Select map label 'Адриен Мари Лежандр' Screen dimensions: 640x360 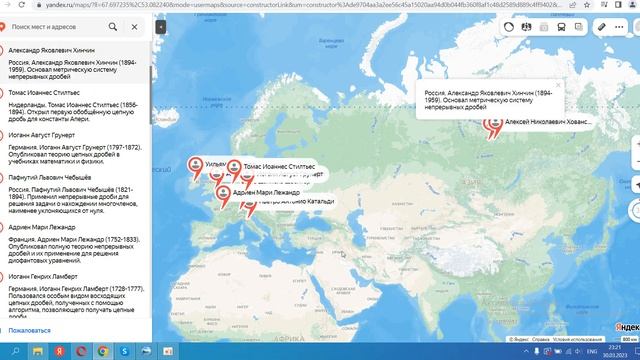click(266, 192)
